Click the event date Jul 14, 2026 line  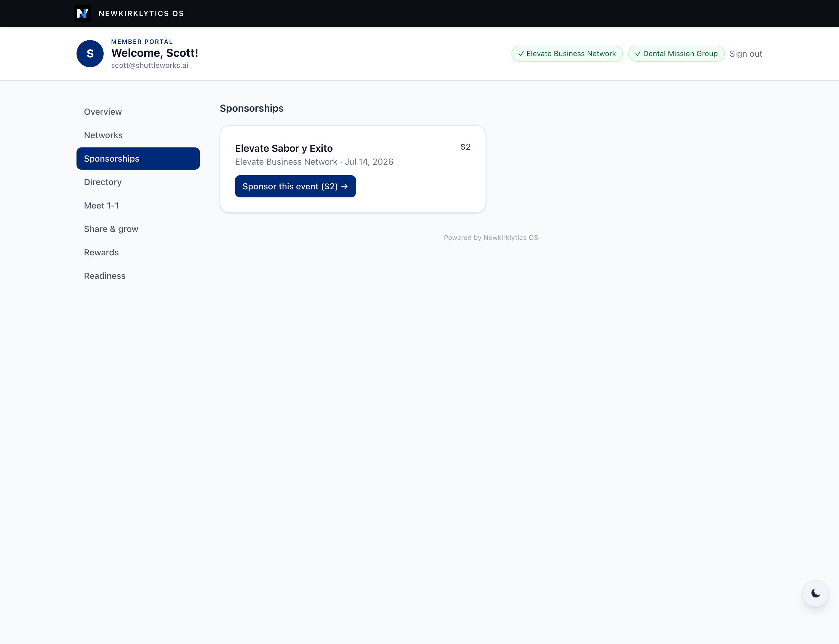coord(314,162)
